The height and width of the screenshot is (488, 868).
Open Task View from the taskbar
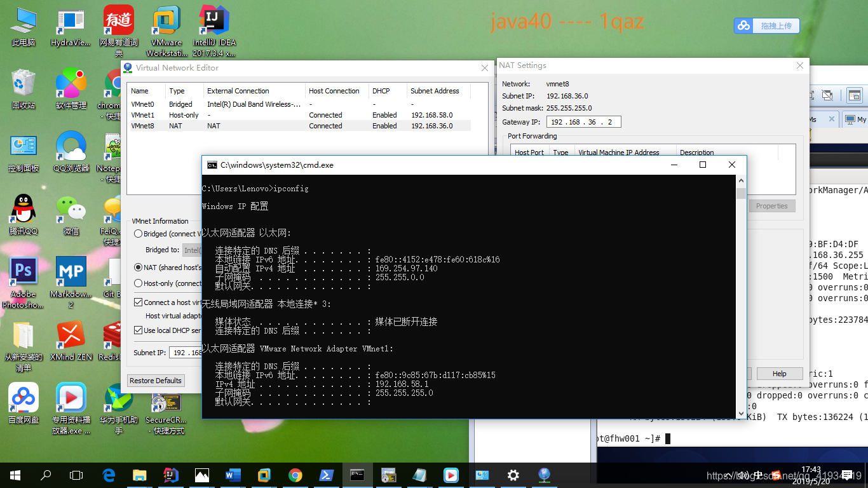point(76,475)
